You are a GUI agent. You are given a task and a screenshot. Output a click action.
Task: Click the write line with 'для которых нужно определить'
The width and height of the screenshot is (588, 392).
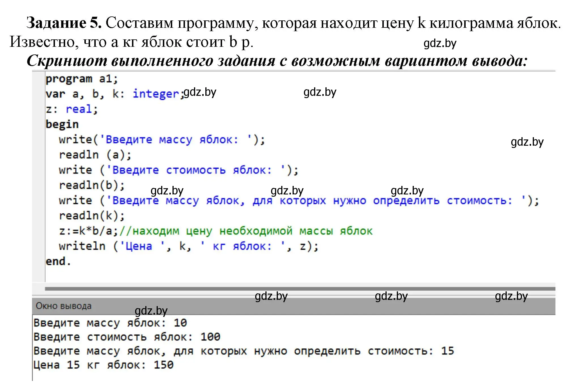pos(299,201)
